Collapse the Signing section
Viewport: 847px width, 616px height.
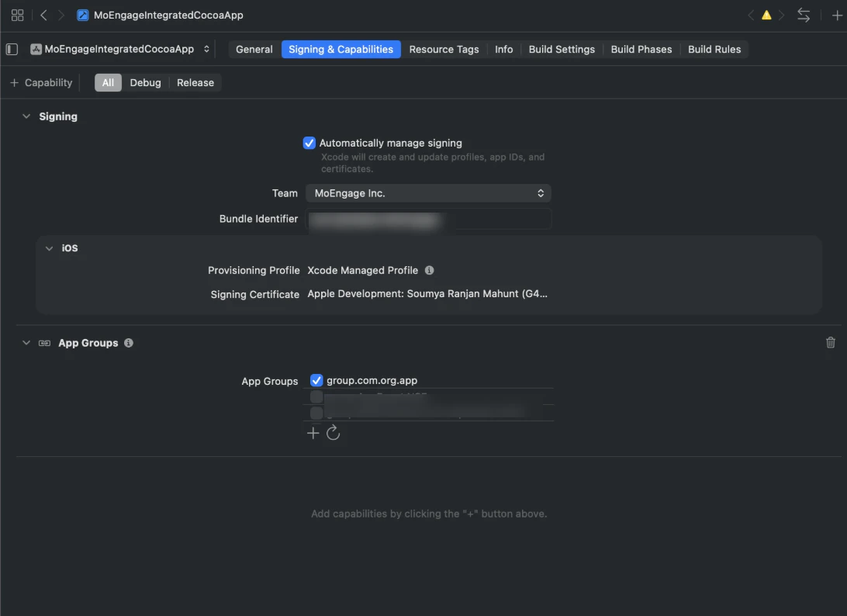(26, 116)
